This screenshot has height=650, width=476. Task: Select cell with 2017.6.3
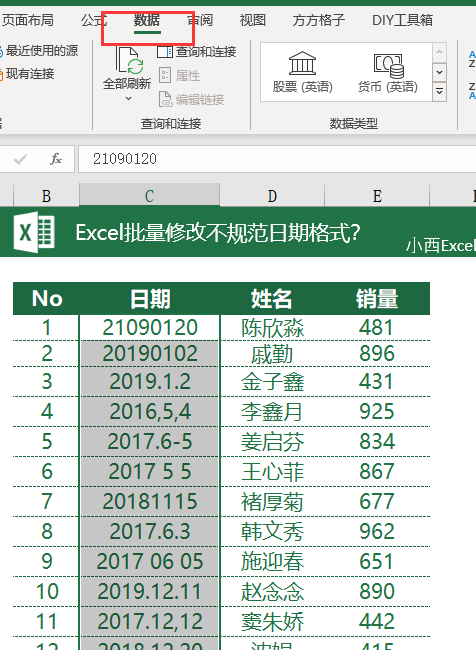click(x=149, y=531)
